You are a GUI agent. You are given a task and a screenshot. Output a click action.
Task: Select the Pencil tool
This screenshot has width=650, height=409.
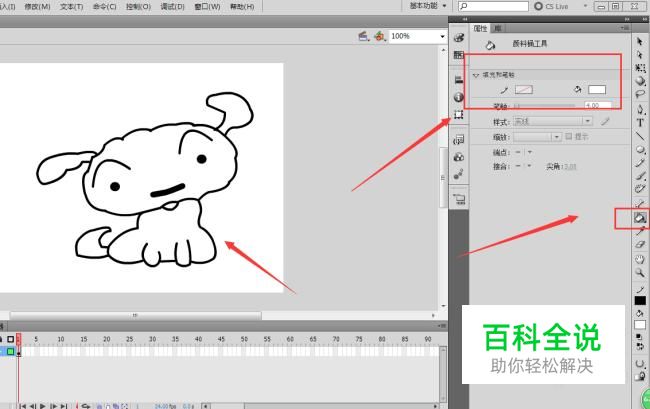tap(640, 162)
